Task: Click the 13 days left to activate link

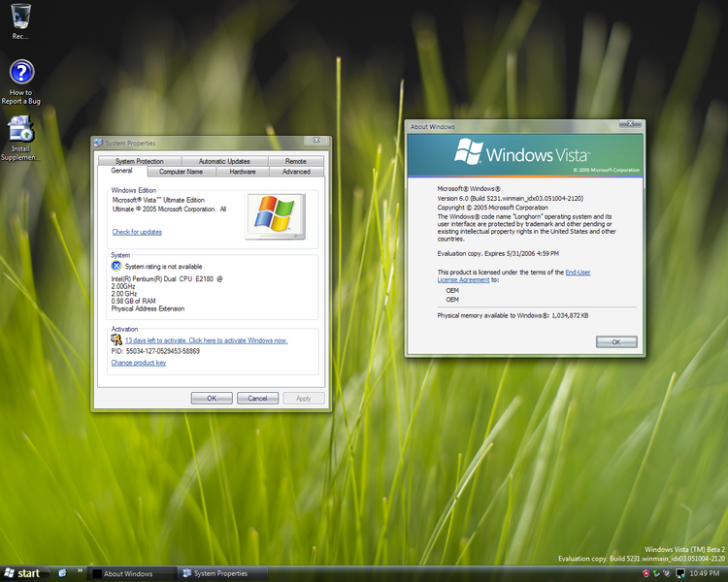Action: tap(207, 340)
